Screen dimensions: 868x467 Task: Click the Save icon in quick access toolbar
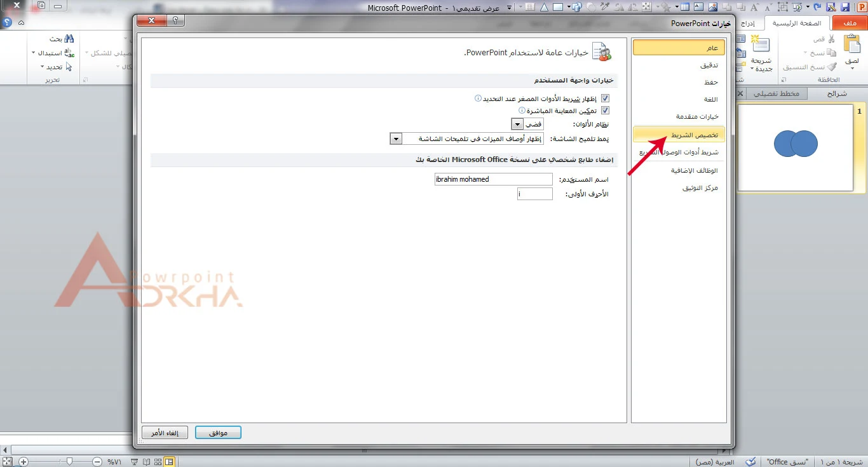click(845, 7)
